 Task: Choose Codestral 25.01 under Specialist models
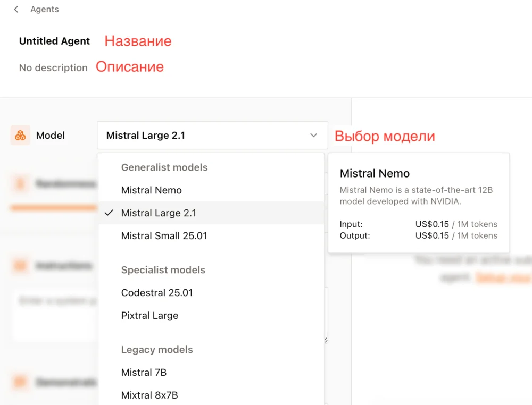coord(156,292)
